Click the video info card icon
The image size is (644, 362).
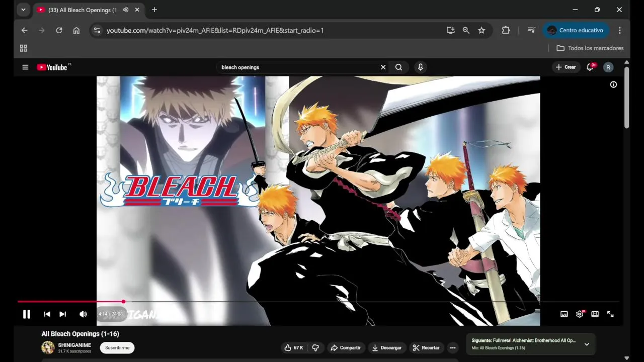(613, 84)
